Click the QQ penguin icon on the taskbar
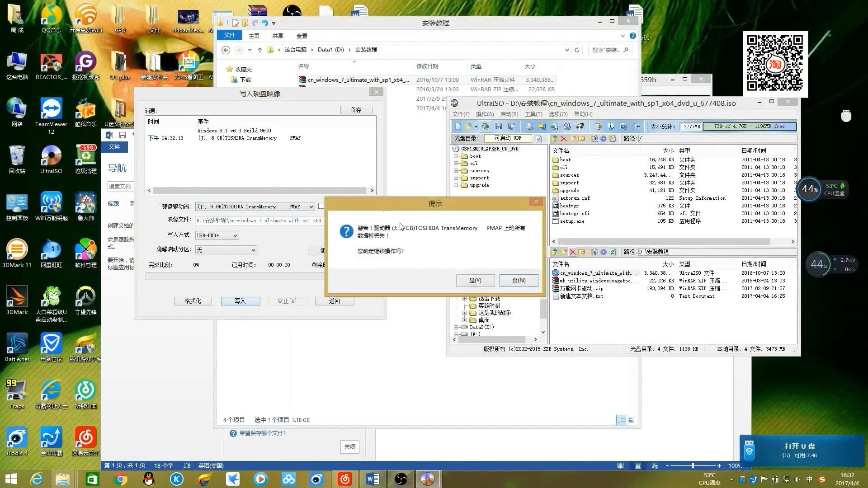The width and height of the screenshot is (868, 488). [148, 479]
